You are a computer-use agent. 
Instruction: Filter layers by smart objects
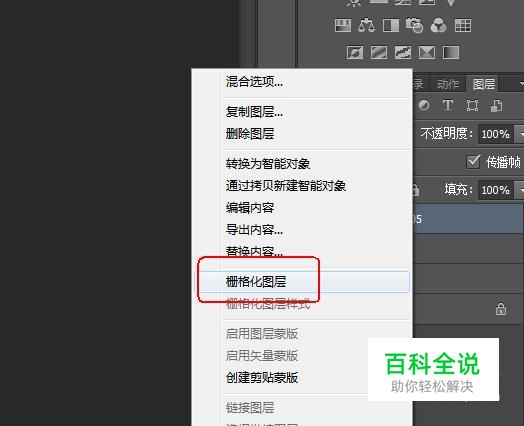click(x=496, y=106)
